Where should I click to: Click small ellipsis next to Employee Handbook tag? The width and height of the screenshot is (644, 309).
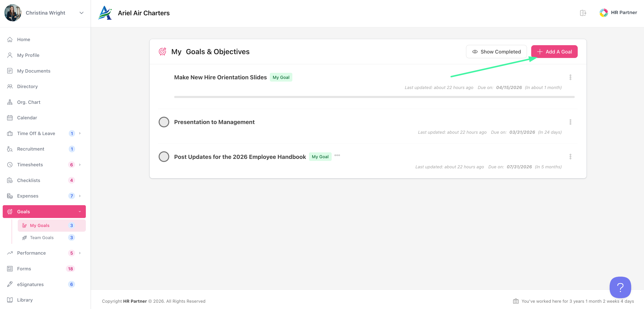tap(337, 155)
